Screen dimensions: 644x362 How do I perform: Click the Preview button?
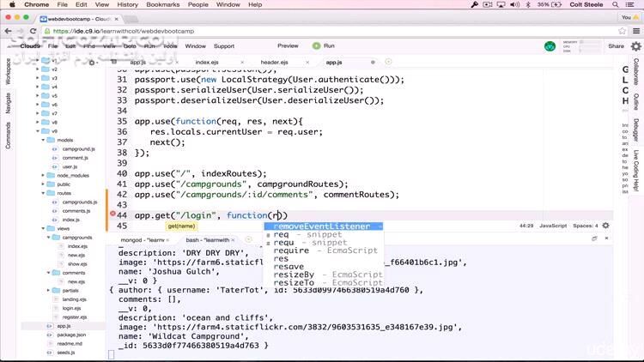[x=288, y=46]
